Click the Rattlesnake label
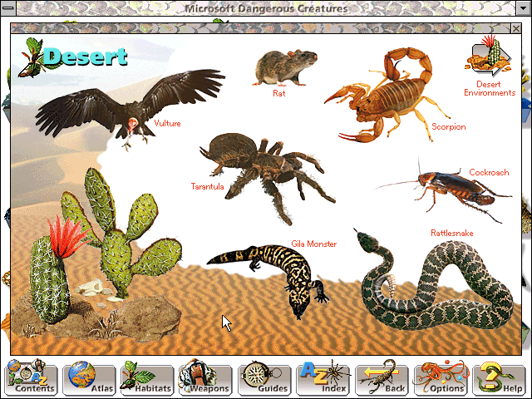Viewport: 532px width, 399px height. pos(452,233)
